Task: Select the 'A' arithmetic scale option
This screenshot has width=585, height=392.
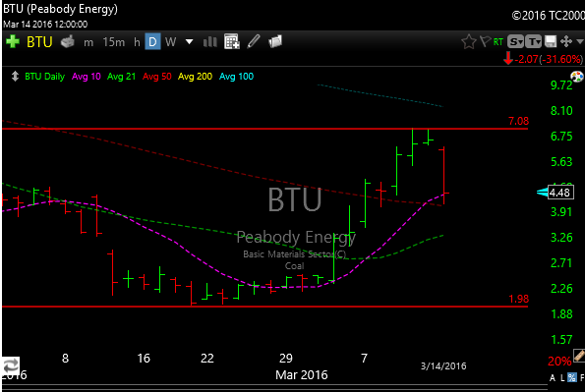Action: pyautogui.click(x=553, y=378)
